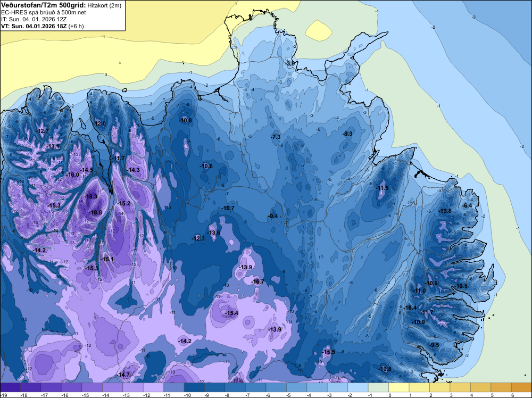Click the -7.3 temperature value
Screen dimensions: 532x398
pos(276,137)
